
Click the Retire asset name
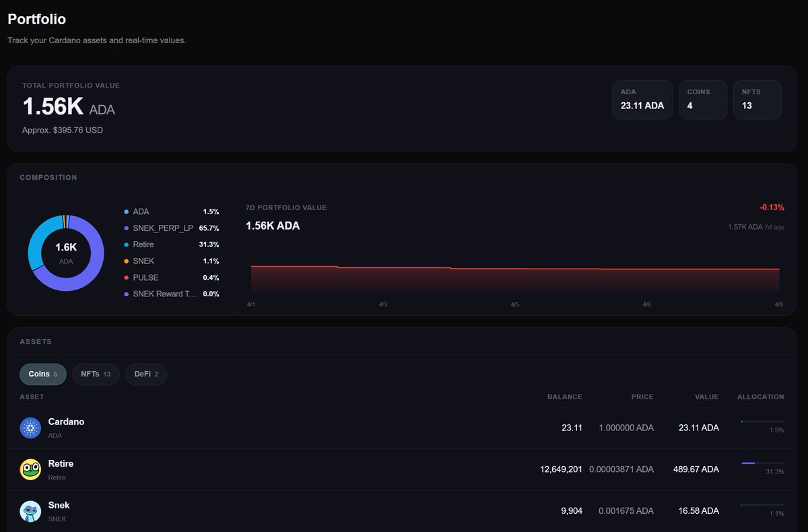click(61, 463)
